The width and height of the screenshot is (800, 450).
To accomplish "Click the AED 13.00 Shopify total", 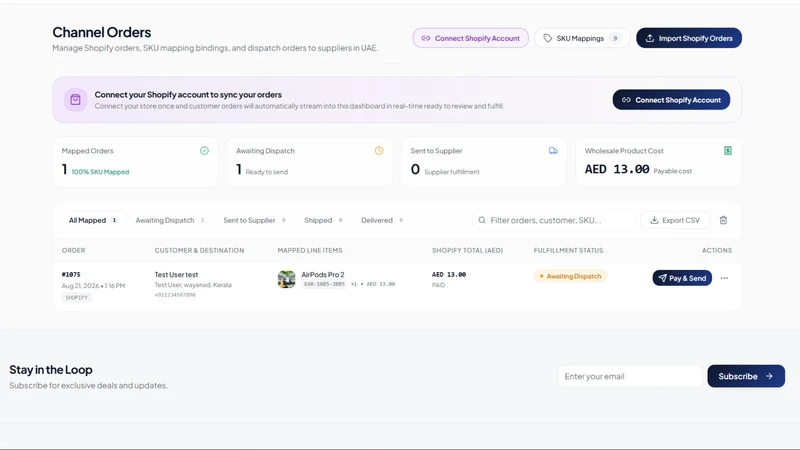I will [448, 274].
